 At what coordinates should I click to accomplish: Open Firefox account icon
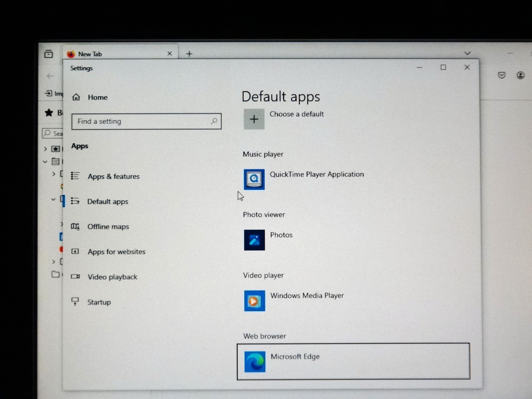(x=521, y=75)
